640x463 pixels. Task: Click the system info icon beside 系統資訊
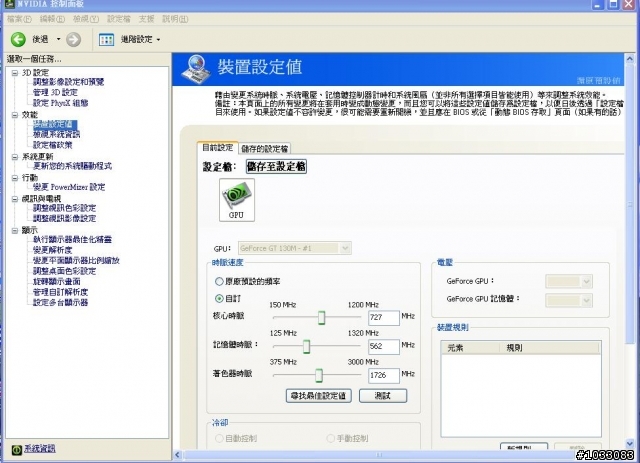(x=16, y=450)
